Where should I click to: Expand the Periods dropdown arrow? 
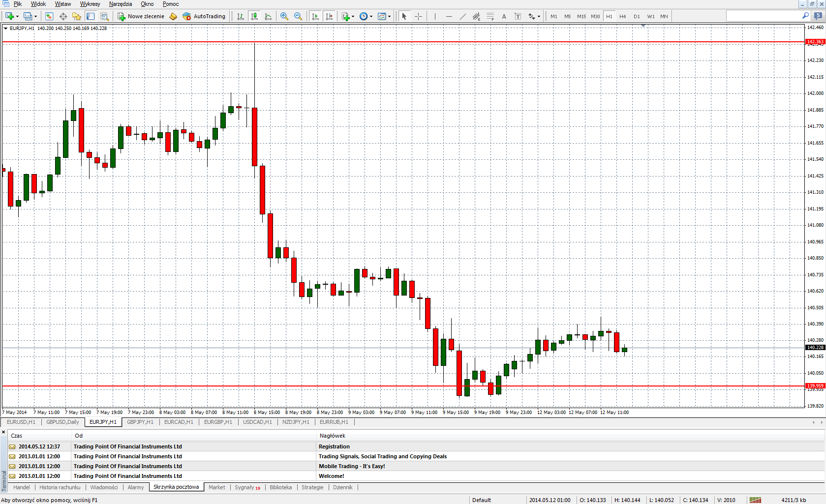[x=371, y=16]
